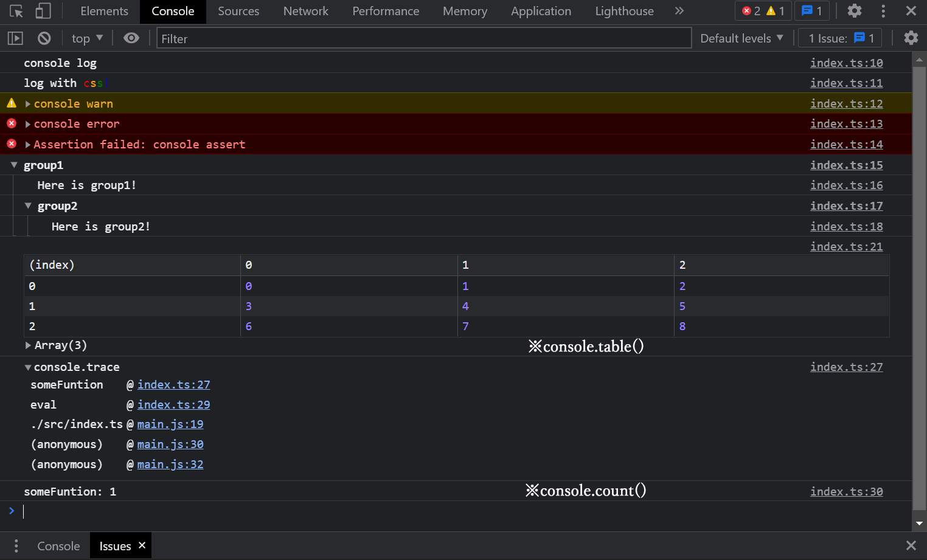Open eval trace link index.ts:29
Screen dimensions: 927x560
(x=173, y=404)
